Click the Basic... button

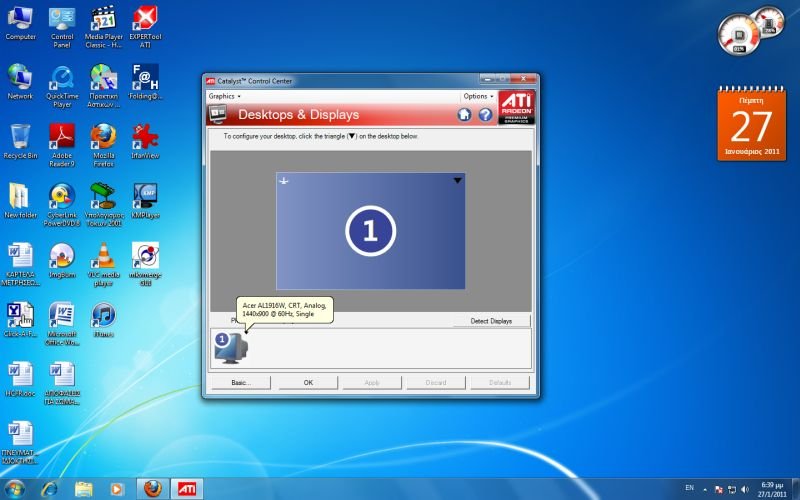point(241,383)
